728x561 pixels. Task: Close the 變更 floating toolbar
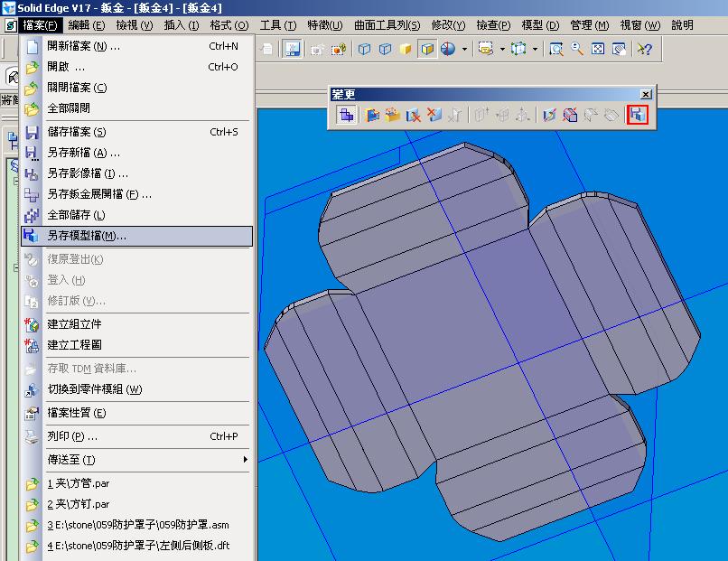pyautogui.click(x=646, y=94)
